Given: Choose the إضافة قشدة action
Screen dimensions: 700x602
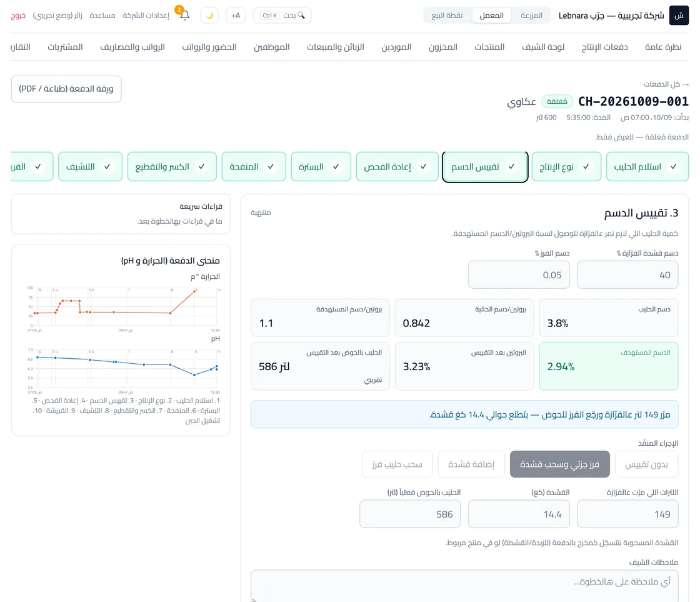Looking at the screenshot, I should pos(471,464).
